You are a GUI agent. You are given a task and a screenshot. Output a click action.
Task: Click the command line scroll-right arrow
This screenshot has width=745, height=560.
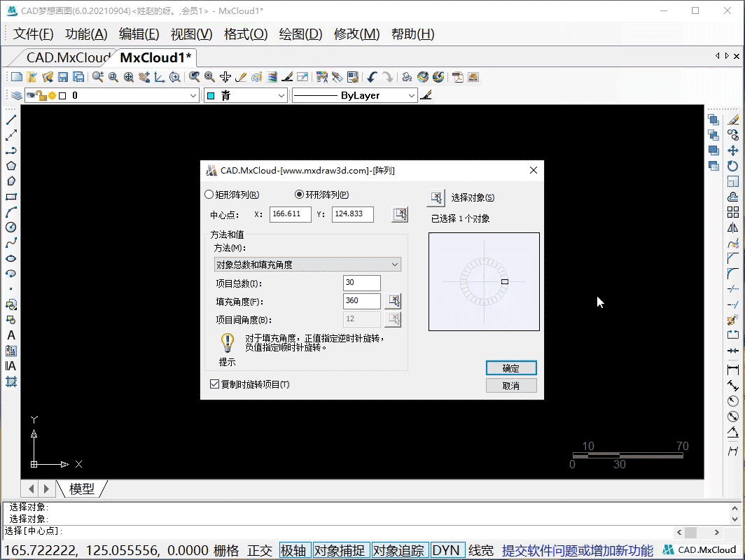tap(716, 533)
